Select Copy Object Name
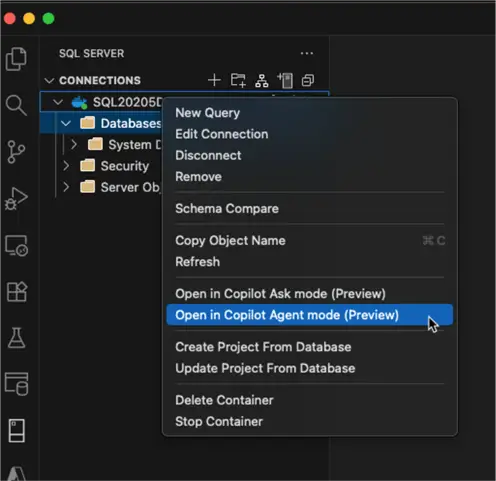 click(310, 241)
